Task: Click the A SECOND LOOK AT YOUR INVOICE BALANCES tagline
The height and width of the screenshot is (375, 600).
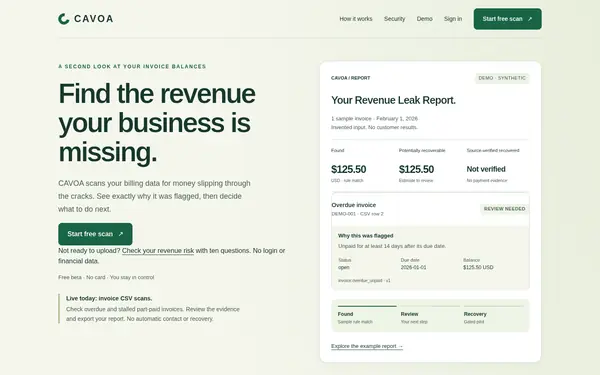Action: tap(132, 67)
